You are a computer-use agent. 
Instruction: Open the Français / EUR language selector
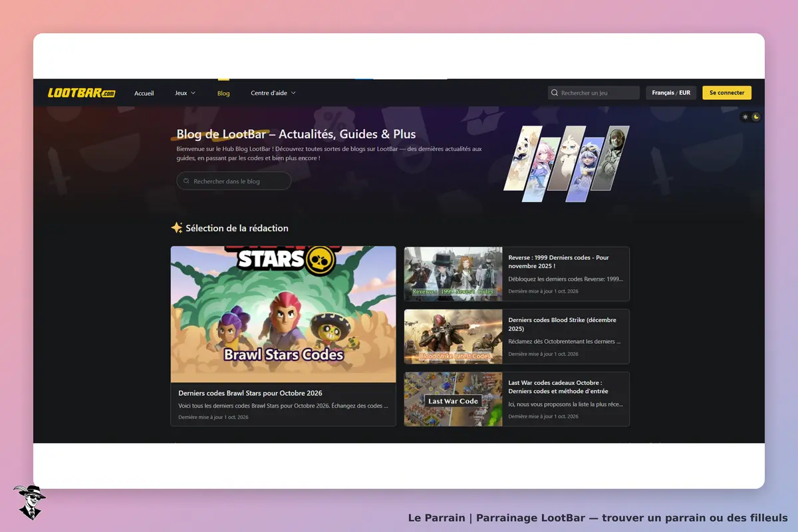pos(671,93)
